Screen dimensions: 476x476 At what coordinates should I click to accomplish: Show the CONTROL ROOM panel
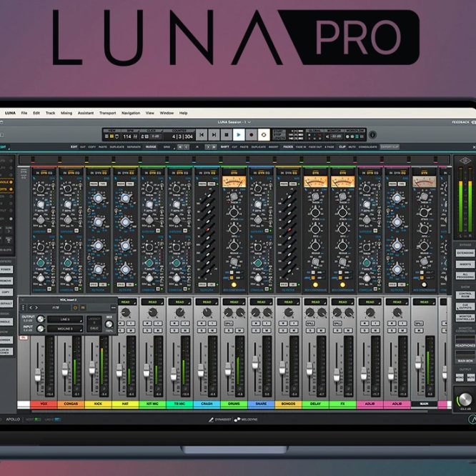coord(465,294)
